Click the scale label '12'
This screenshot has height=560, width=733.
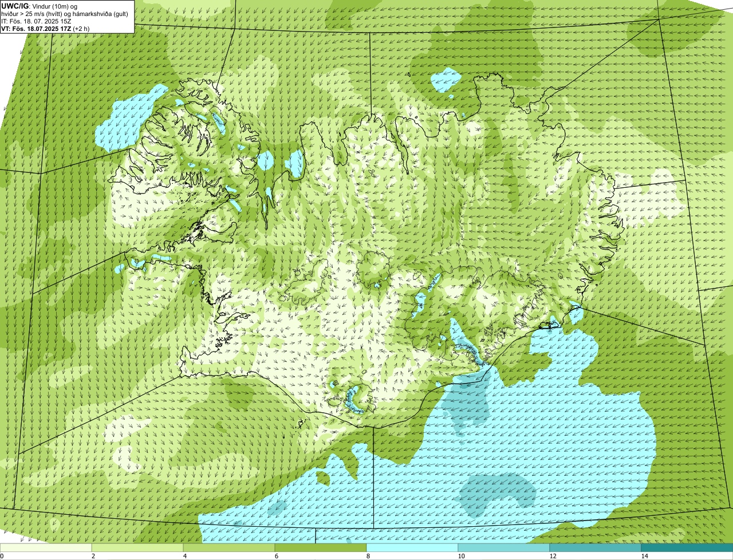[x=553, y=556]
